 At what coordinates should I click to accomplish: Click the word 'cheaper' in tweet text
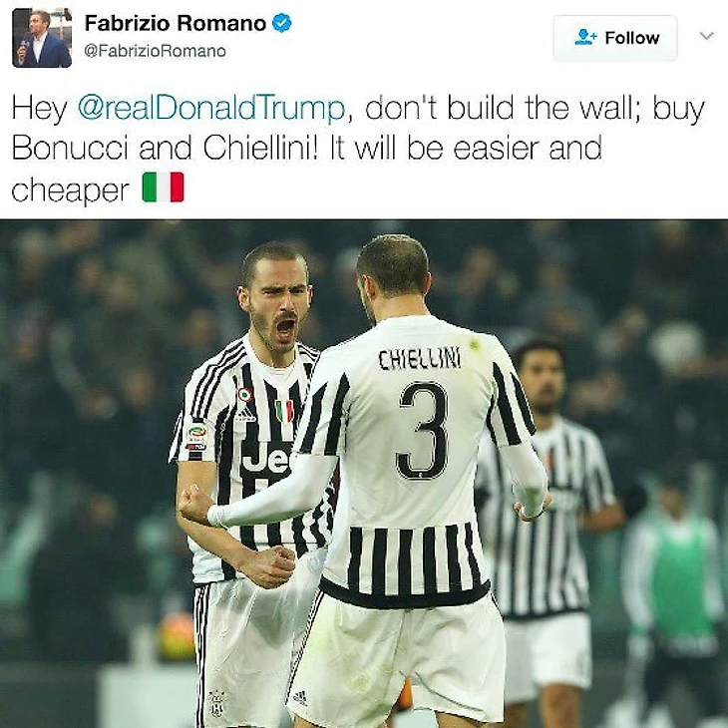pyautogui.click(x=70, y=189)
